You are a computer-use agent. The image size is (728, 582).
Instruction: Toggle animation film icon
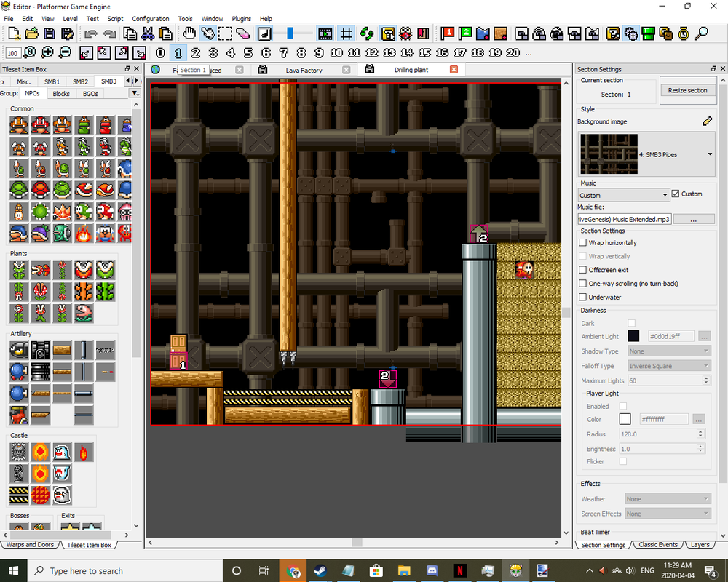point(325,33)
